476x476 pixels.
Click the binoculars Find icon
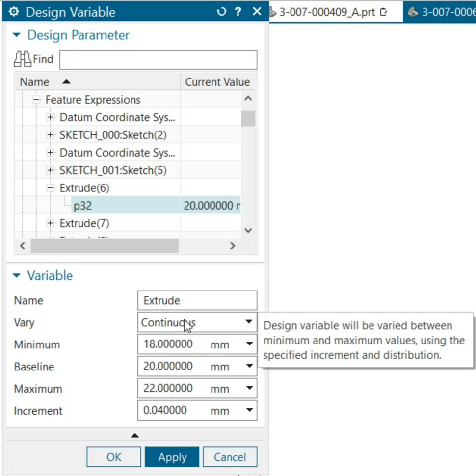coord(23,59)
